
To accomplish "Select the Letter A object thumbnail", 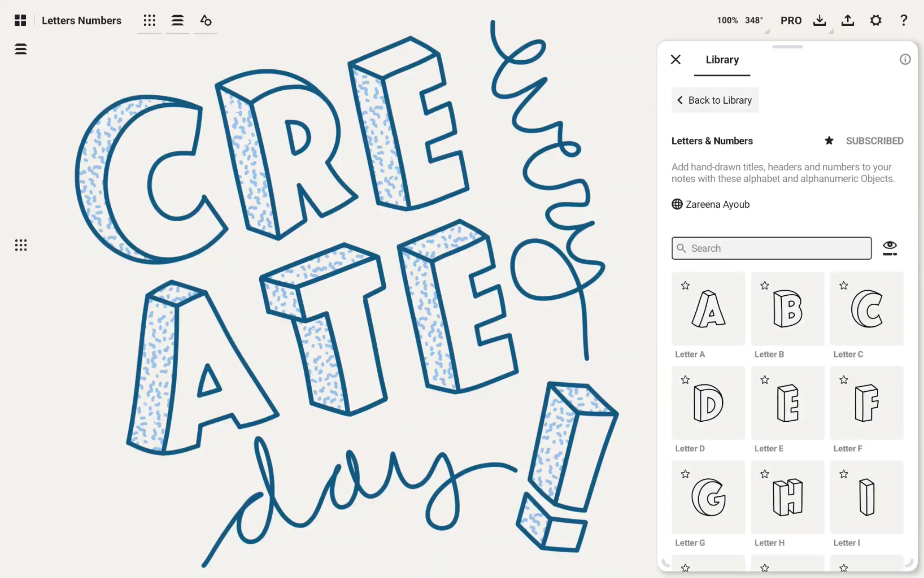I will coord(708,309).
